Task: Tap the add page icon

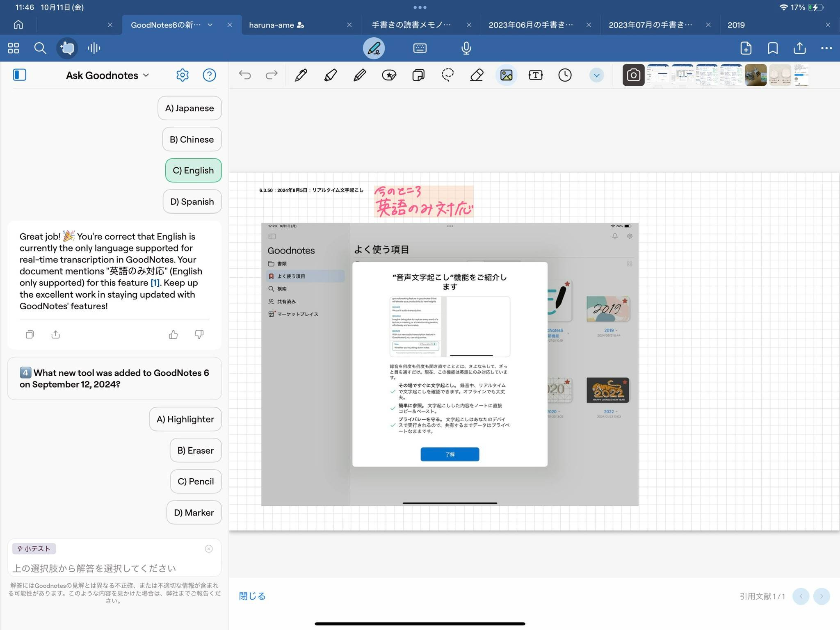Action: pos(746,48)
